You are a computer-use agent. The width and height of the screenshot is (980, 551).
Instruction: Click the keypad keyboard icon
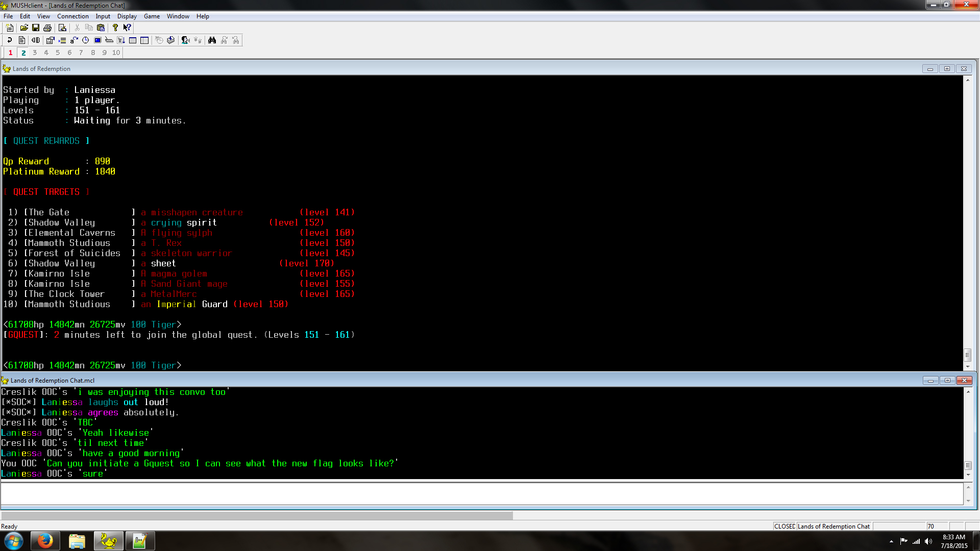pos(109,40)
